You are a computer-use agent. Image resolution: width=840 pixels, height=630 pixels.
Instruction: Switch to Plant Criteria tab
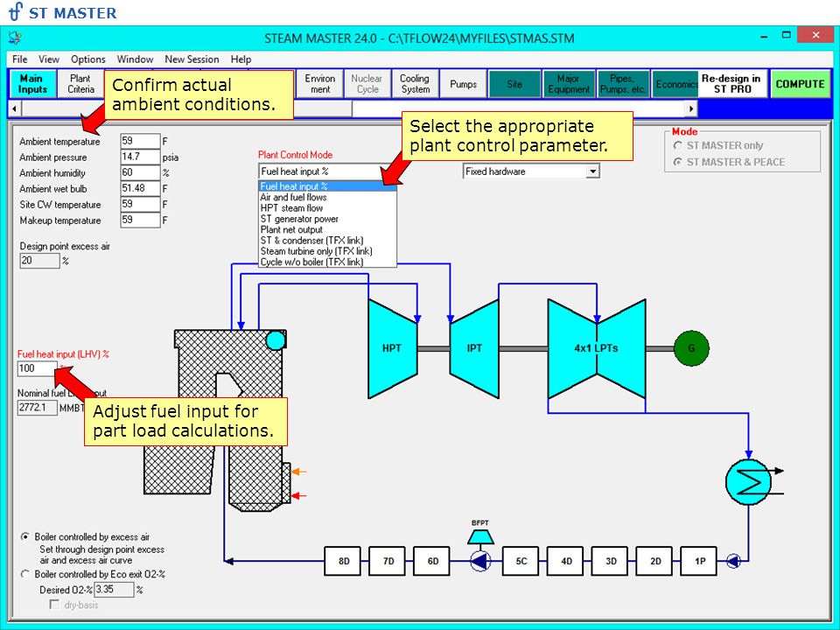click(x=80, y=84)
